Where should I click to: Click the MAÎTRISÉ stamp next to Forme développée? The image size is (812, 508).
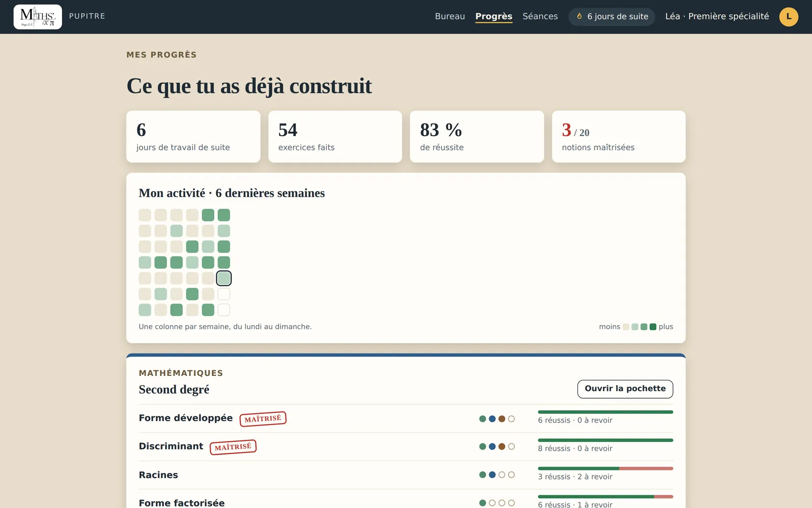[263, 419]
